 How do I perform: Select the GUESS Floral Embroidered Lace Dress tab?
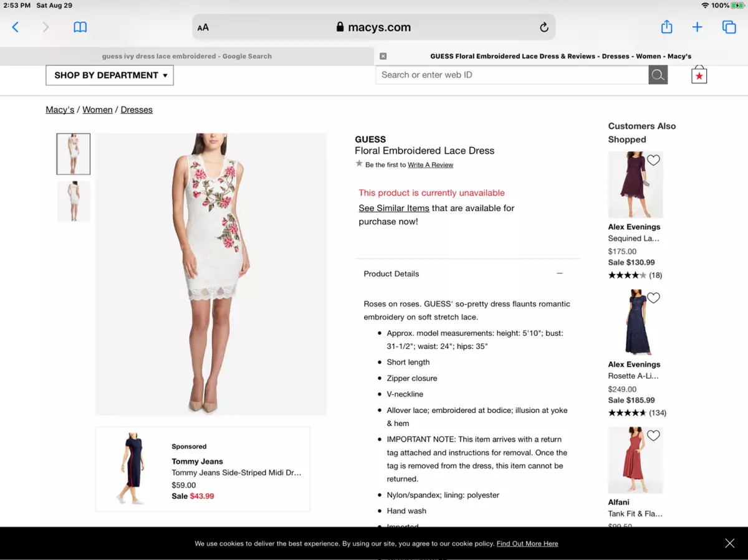click(561, 56)
